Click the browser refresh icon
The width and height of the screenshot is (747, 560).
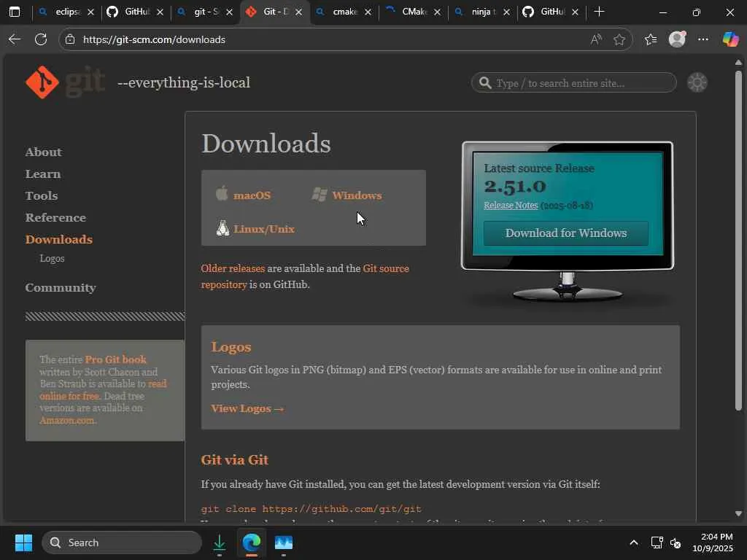pos(41,39)
